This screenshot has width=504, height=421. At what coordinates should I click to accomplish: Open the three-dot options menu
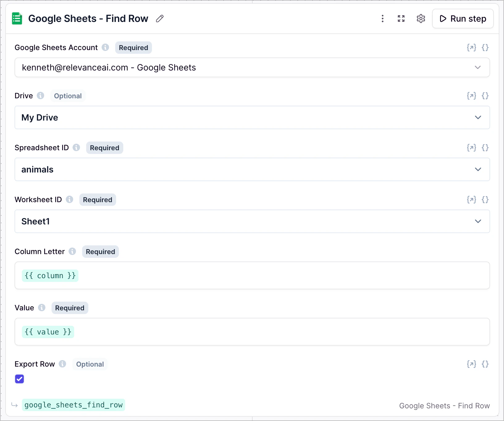[383, 19]
